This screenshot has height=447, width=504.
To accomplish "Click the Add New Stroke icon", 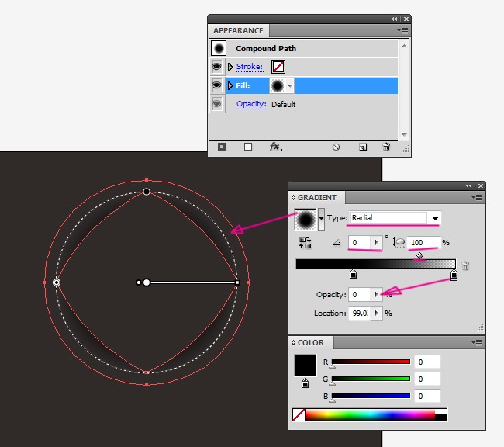I will [222, 147].
